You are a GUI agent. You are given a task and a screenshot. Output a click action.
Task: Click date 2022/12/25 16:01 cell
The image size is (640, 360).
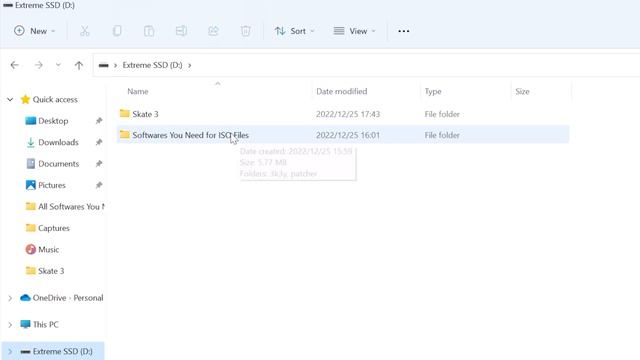click(348, 135)
